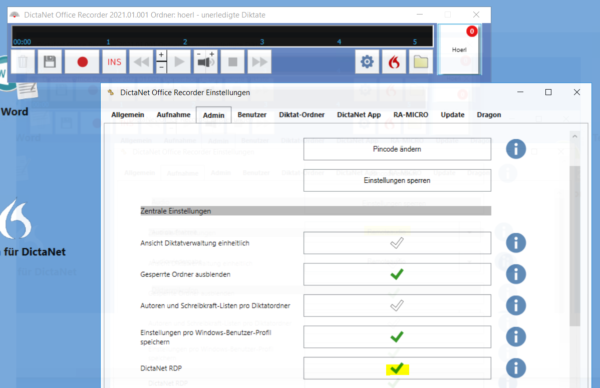The image size is (600, 388).
Task: Select the Admin tab
Action: click(x=214, y=115)
